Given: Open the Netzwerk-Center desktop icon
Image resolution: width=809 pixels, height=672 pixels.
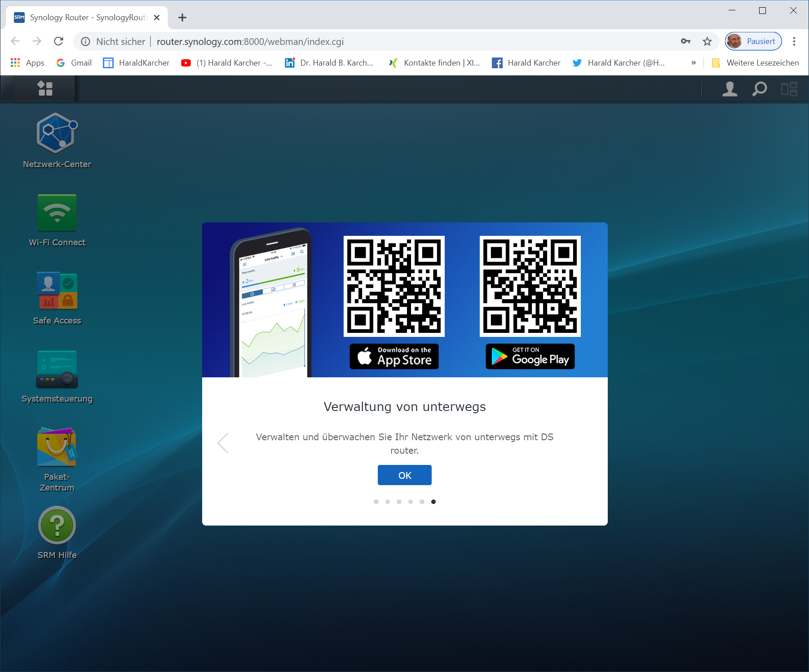Looking at the screenshot, I should click(57, 133).
